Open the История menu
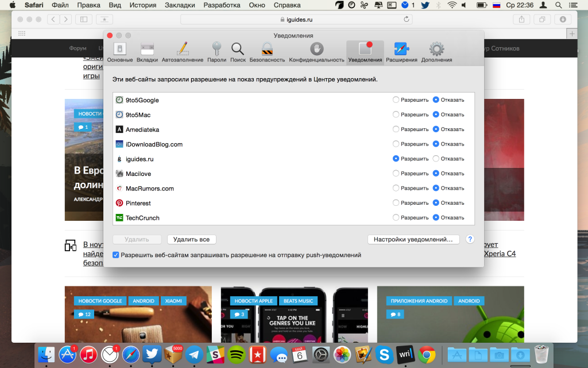Image resolution: width=588 pixels, height=368 pixels. (x=142, y=5)
